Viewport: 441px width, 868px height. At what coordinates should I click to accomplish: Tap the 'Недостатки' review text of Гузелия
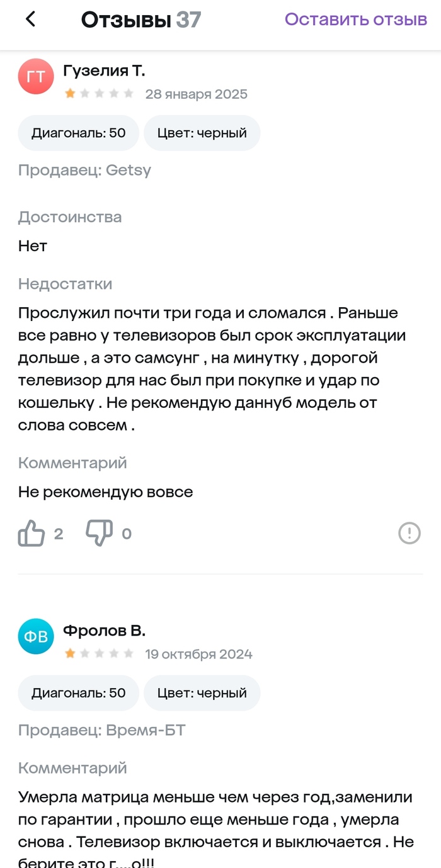pyautogui.click(x=208, y=369)
